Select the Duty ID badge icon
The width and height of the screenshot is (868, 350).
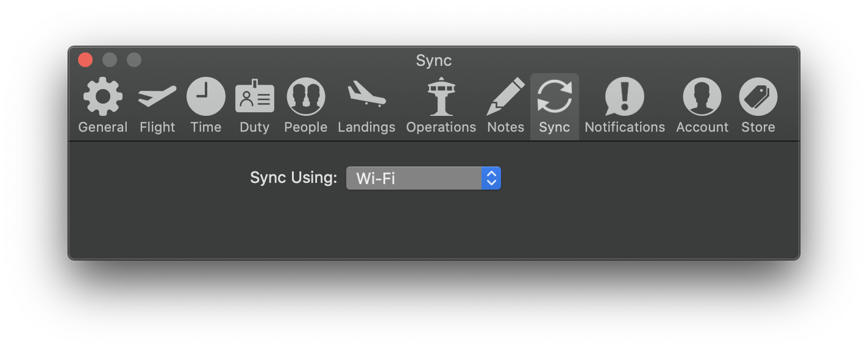[x=255, y=96]
